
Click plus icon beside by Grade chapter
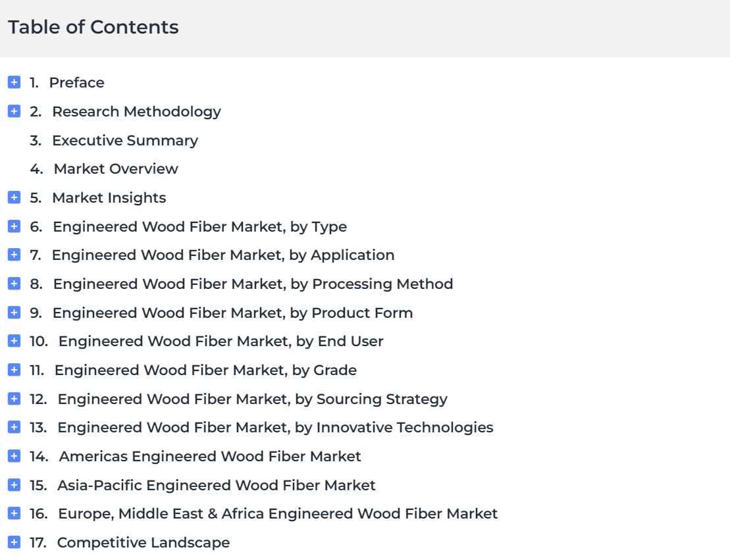(x=14, y=370)
